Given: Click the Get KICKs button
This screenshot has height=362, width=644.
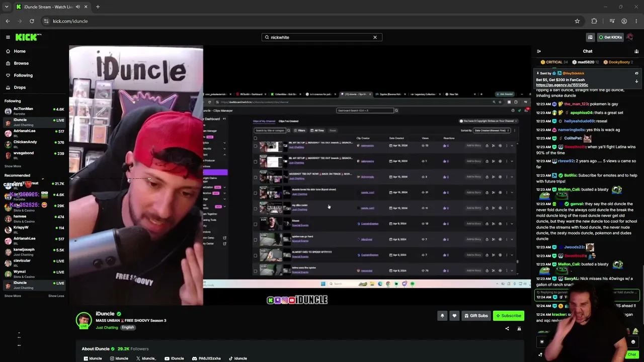Looking at the screenshot, I should 610,37.
